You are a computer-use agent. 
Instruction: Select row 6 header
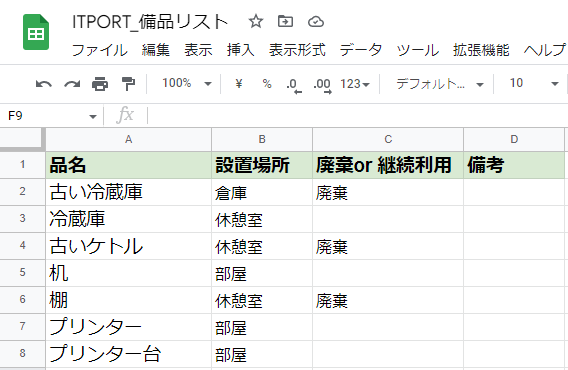(22, 300)
